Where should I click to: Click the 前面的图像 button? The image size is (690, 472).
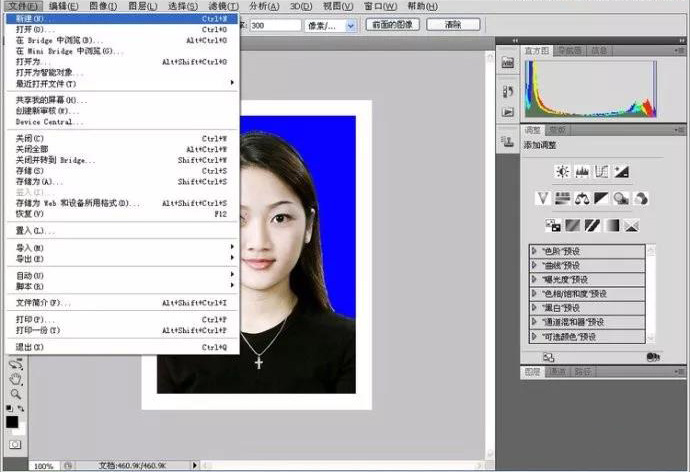(392, 24)
